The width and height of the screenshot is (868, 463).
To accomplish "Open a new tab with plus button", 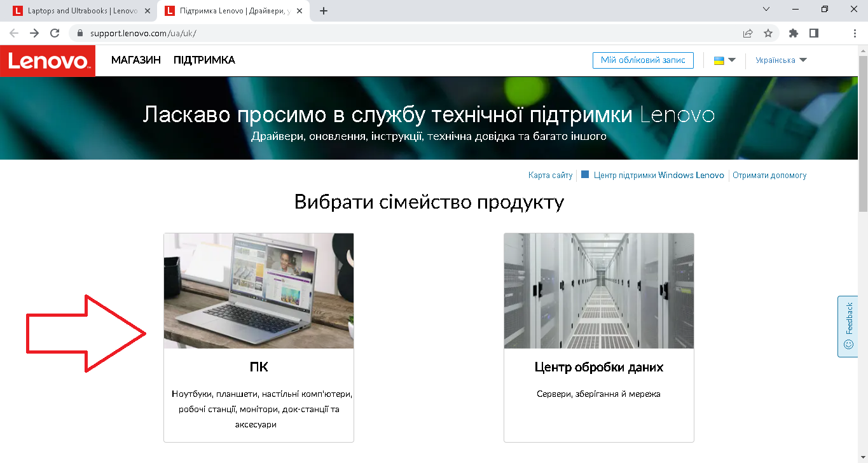I will tap(324, 11).
